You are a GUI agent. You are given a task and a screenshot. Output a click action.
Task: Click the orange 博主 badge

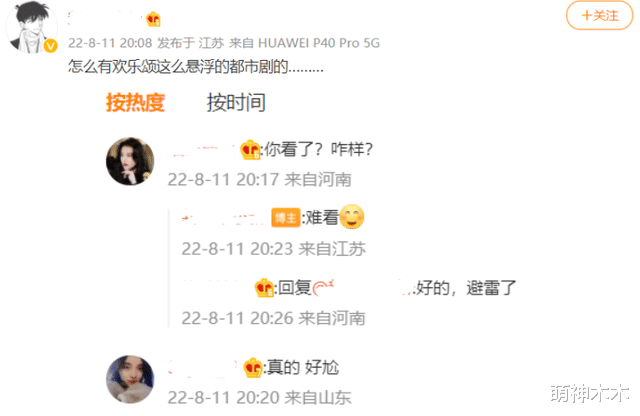pyautogui.click(x=286, y=218)
